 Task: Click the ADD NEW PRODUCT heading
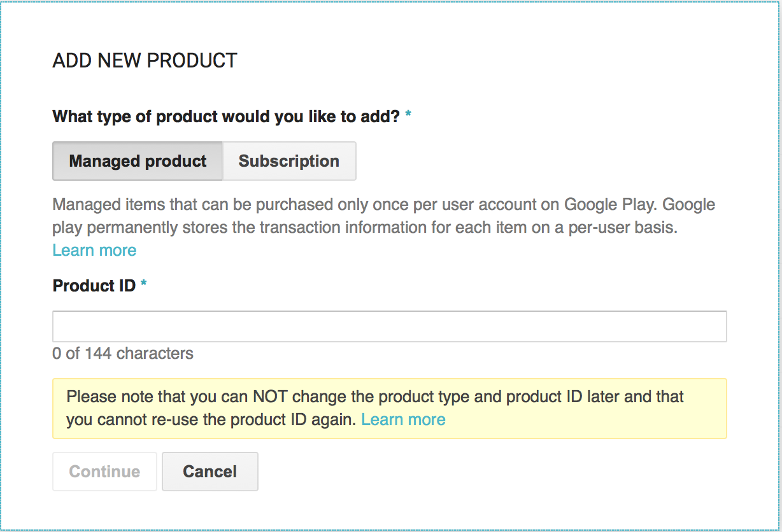point(144,60)
